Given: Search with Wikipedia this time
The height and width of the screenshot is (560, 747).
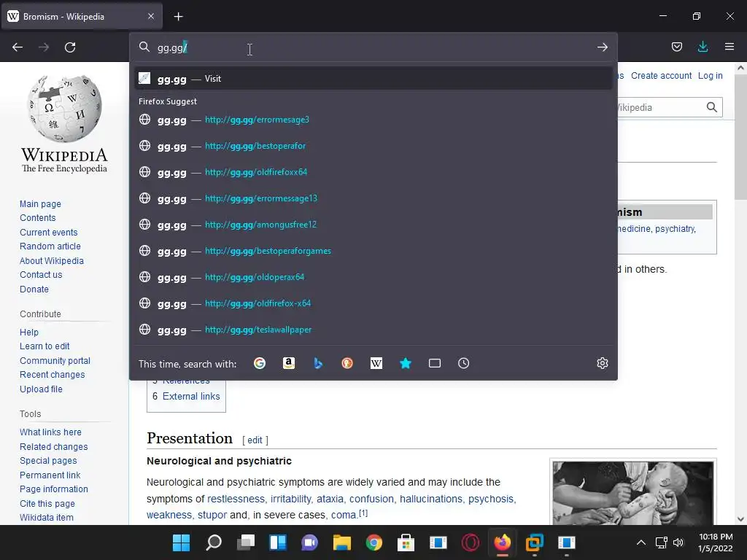Looking at the screenshot, I should click(376, 363).
